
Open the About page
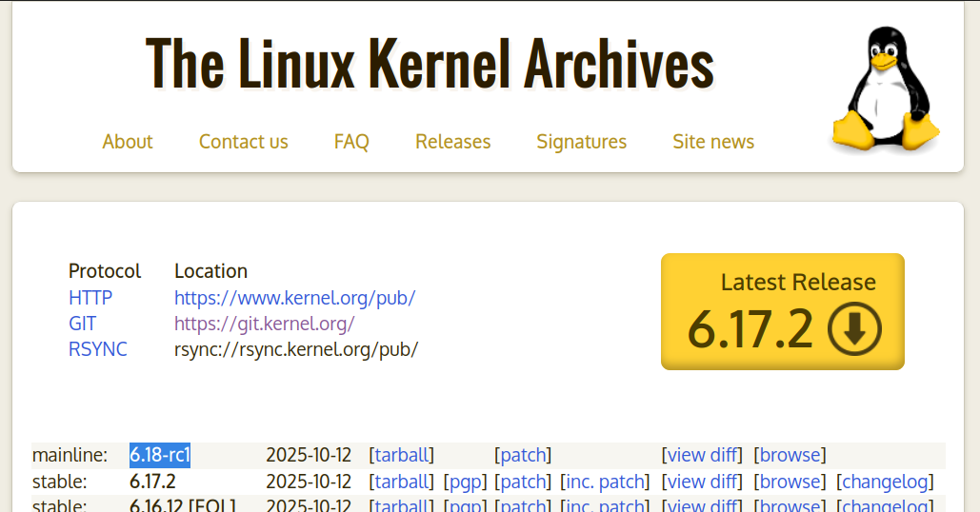point(128,142)
